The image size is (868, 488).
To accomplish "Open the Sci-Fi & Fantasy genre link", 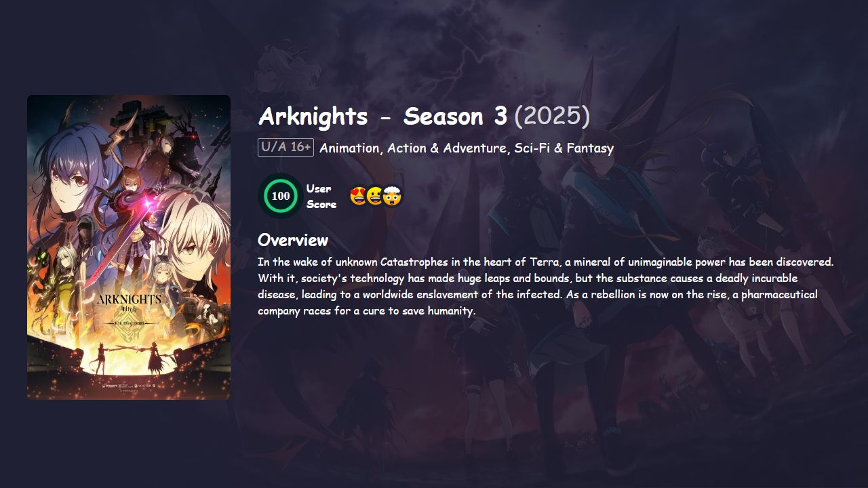I will (564, 148).
